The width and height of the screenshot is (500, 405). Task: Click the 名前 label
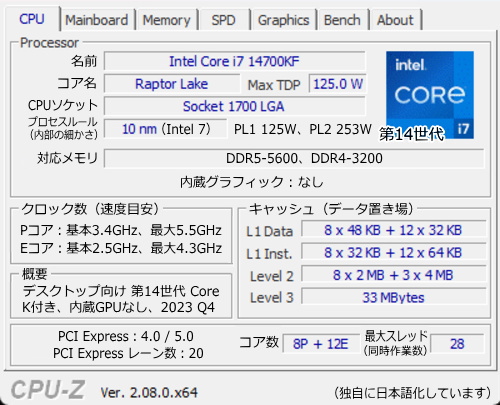click(x=84, y=61)
